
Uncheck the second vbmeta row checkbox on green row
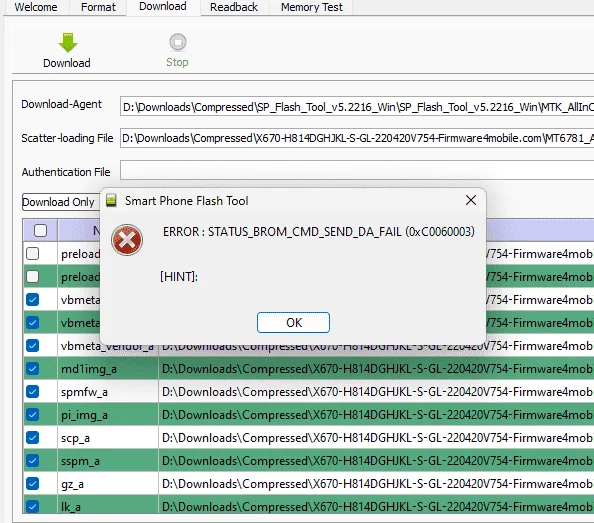33,323
